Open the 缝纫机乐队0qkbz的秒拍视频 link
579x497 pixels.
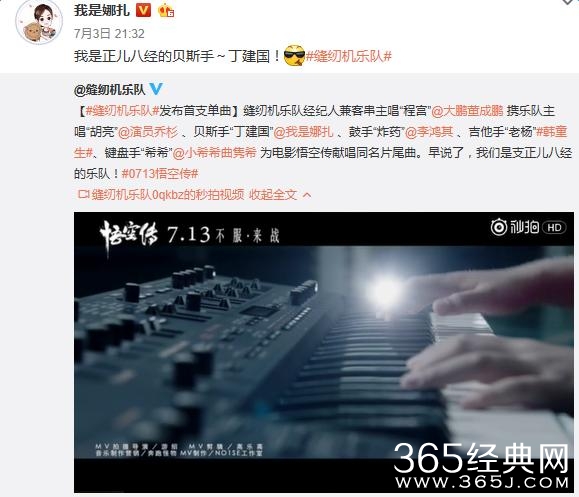coord(168,194)
